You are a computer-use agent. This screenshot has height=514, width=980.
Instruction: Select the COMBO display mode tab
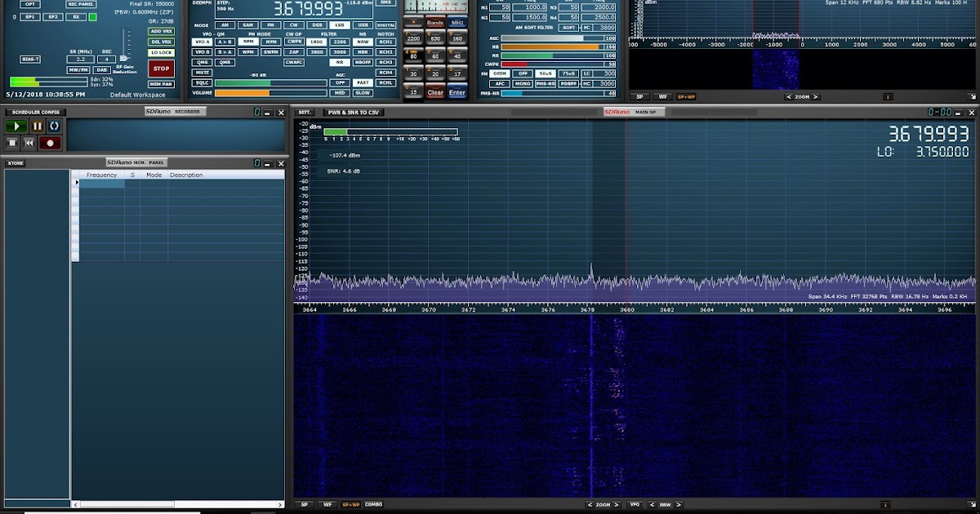pos(374,504)
